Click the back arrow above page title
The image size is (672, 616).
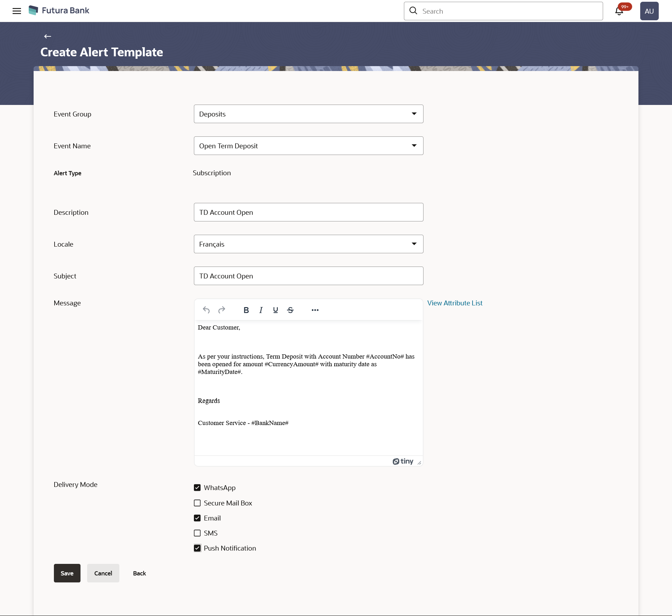click(48, 36)
